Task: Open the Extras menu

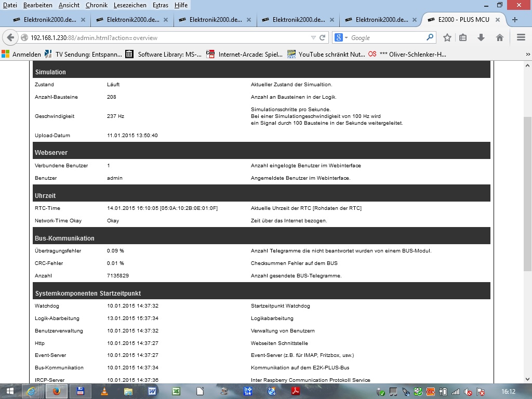Action: tap(160, 5)
